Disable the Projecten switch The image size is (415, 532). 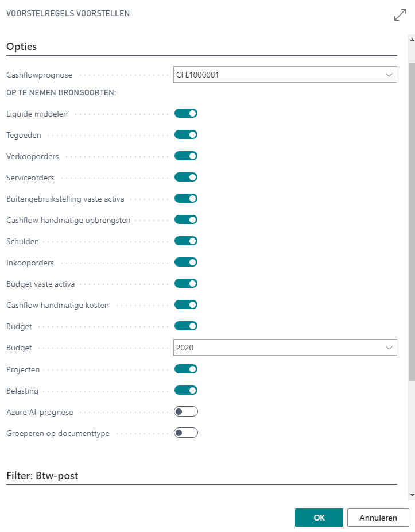point(185,369)
